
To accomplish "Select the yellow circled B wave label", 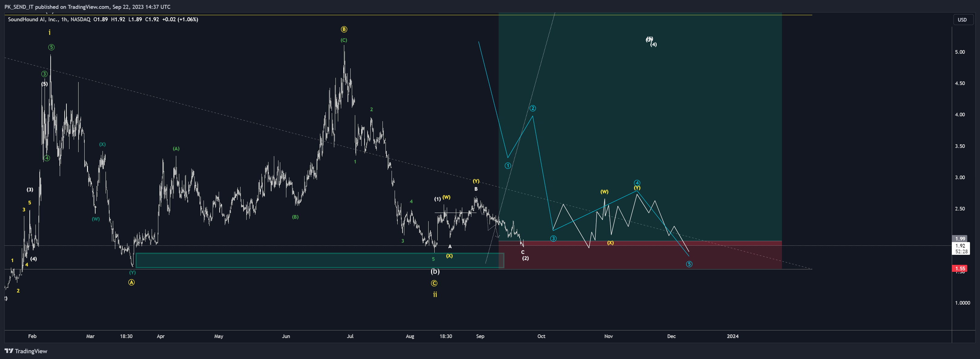I will 344,29.
